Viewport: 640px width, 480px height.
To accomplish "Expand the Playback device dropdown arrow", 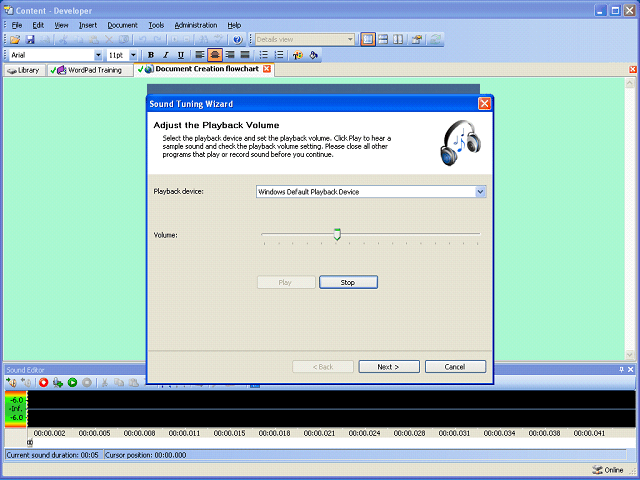I will click(x=480, y=192).
